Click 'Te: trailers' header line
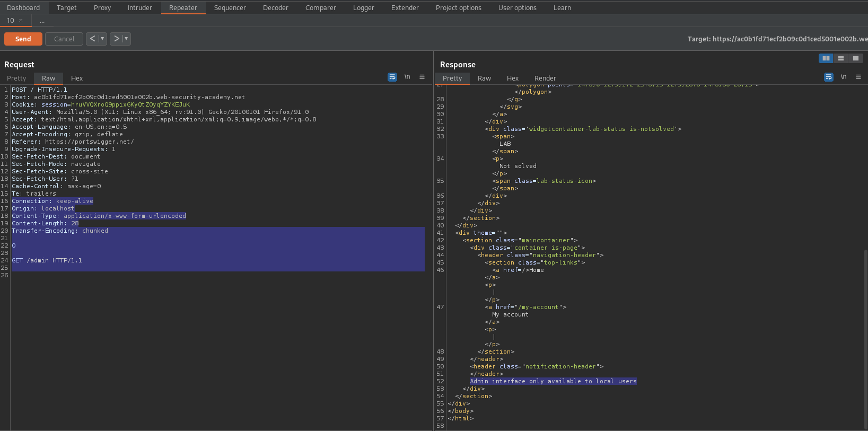The image size is (868, 431). pos(34,193)
